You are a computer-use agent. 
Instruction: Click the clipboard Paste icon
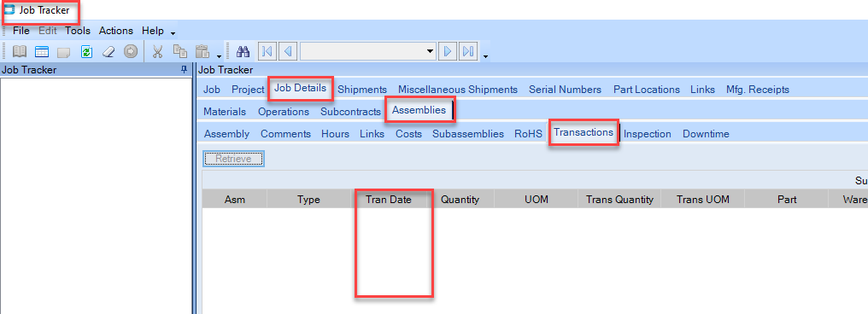(202, 51)
